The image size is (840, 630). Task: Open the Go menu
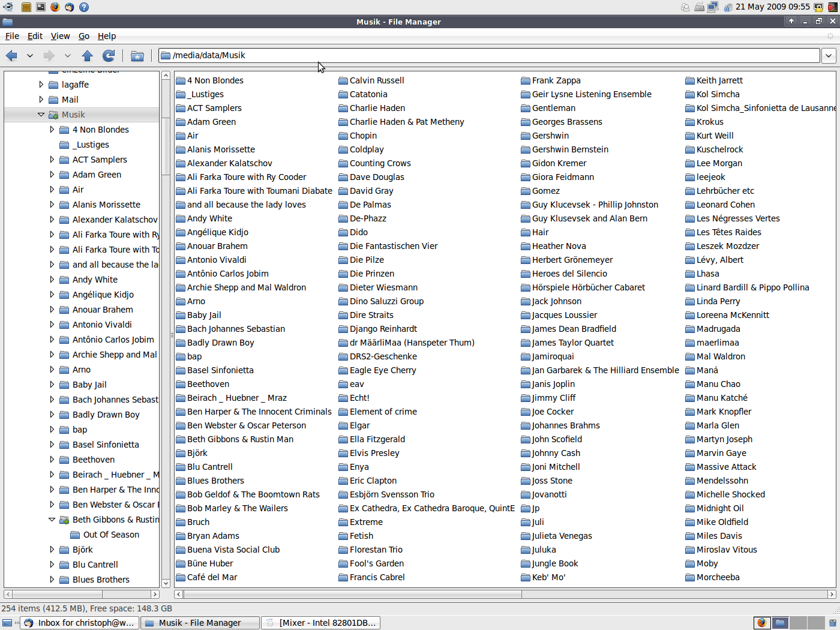click(84, 36)
